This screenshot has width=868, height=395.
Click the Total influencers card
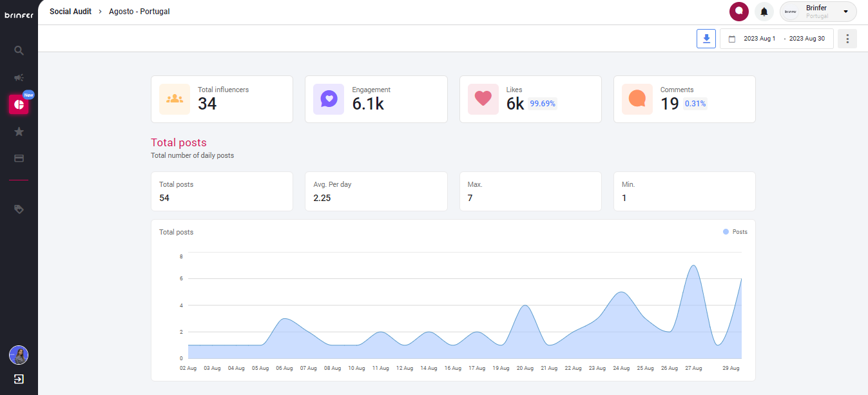tap(222, 99)
